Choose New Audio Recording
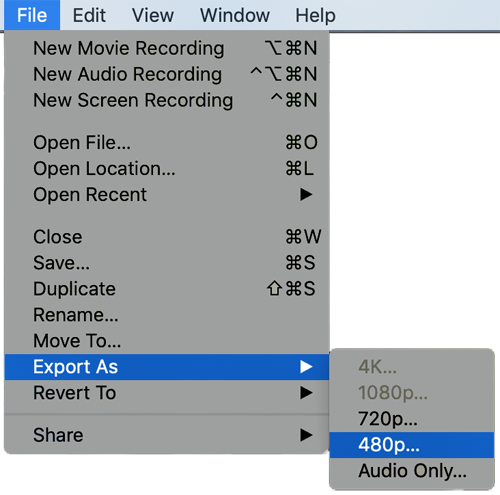This screenshot has width=500, height=495. [167, 74]
